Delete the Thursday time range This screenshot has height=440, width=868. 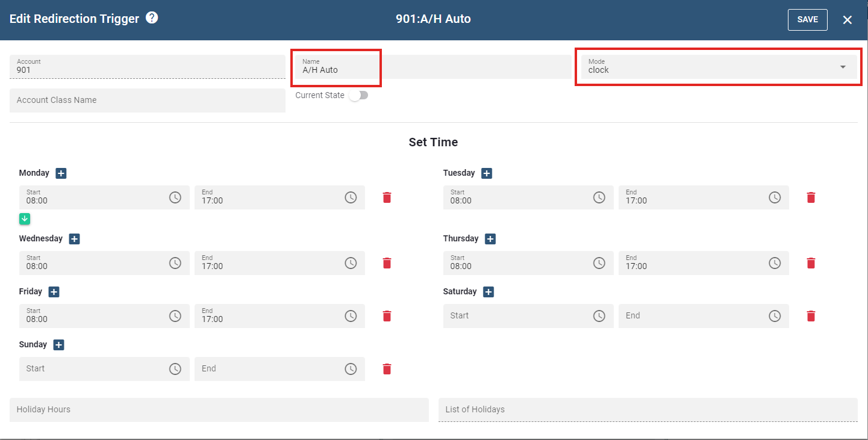pos(811,263)
